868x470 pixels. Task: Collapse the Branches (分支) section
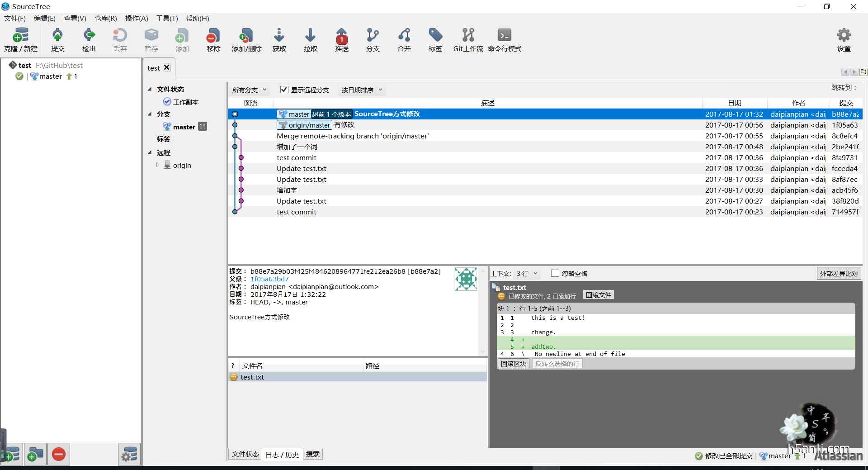[x=150, y=114]
